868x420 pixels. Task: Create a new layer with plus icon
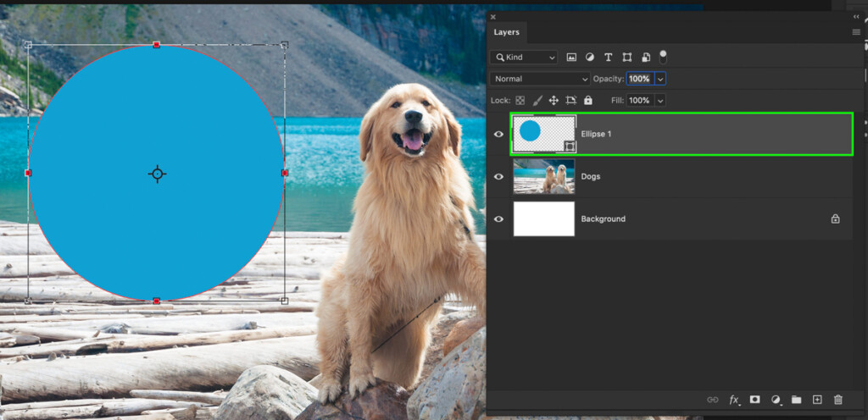pos(817,400)
